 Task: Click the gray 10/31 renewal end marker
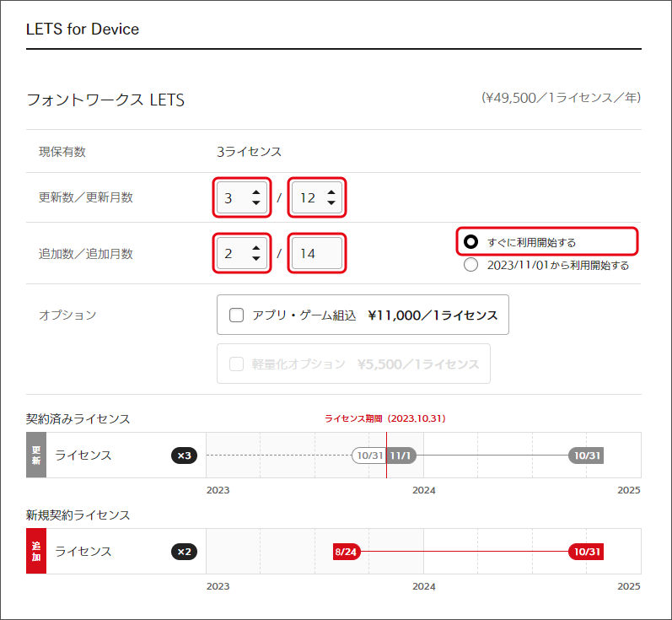(586, 456)
